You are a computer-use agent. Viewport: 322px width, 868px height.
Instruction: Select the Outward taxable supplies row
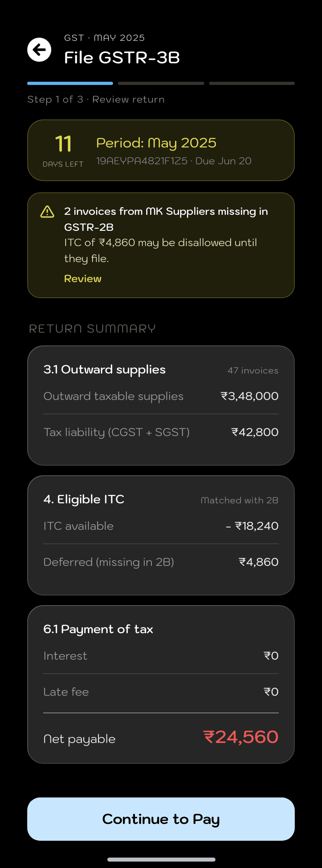[161, 396]
